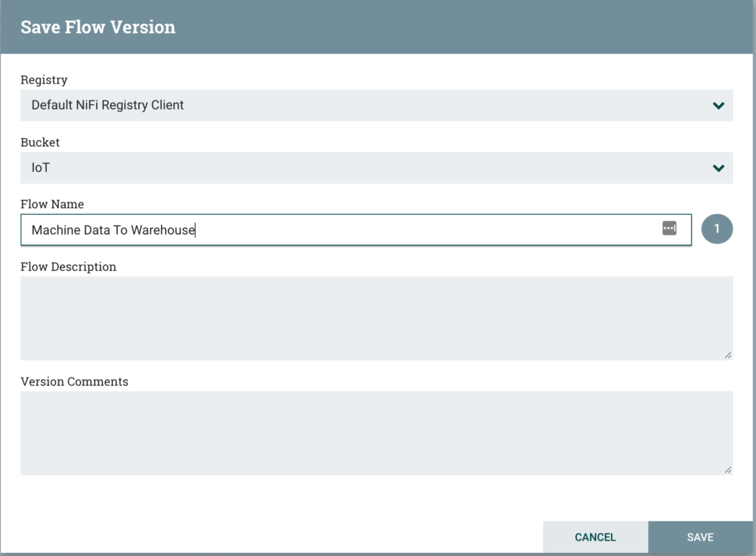Open the Registry selection list
Viewport: 756px width, 556px height.
point(369,106)
